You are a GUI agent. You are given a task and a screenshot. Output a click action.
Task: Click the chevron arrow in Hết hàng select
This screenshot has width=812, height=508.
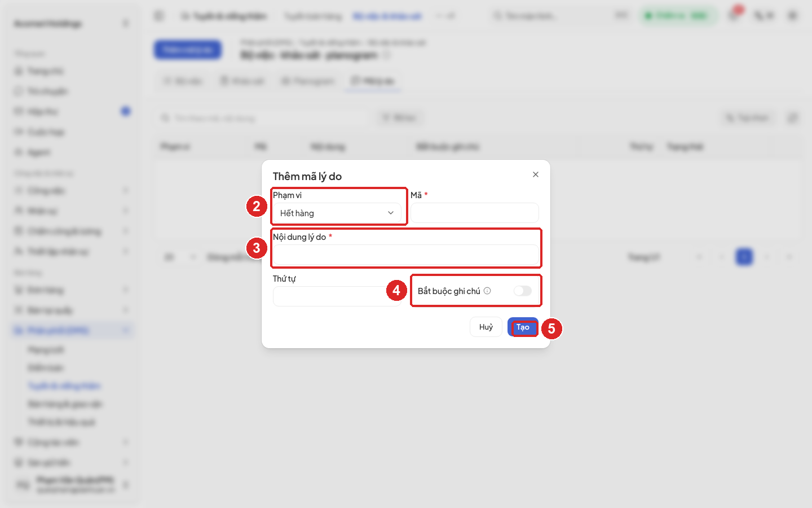(390, 213)
